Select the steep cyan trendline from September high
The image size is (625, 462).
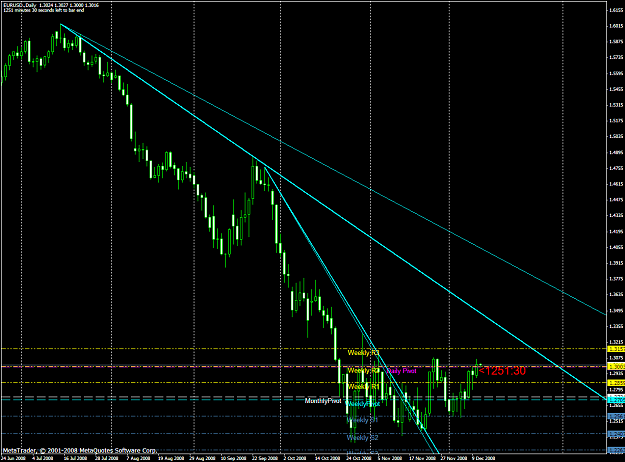click(351, 309)
